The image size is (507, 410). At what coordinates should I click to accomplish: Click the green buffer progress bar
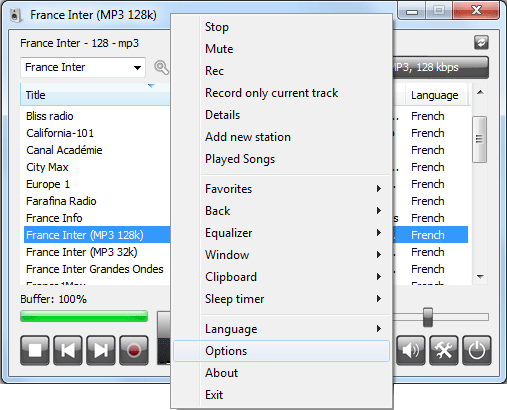tap(84, 316)
